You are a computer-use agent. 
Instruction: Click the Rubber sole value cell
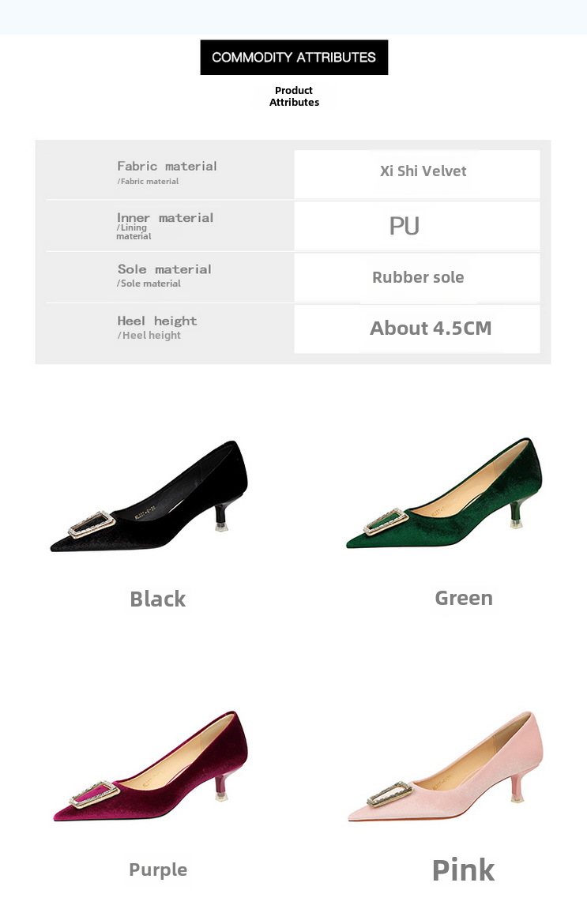point(417,277)
